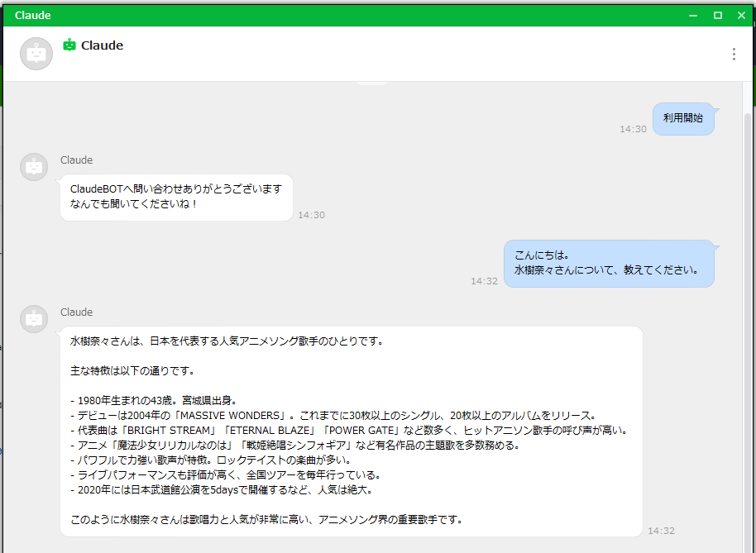This screenshot has height=553, width=756.
Task: Click the Claude window title bar text
Action: 33,16
